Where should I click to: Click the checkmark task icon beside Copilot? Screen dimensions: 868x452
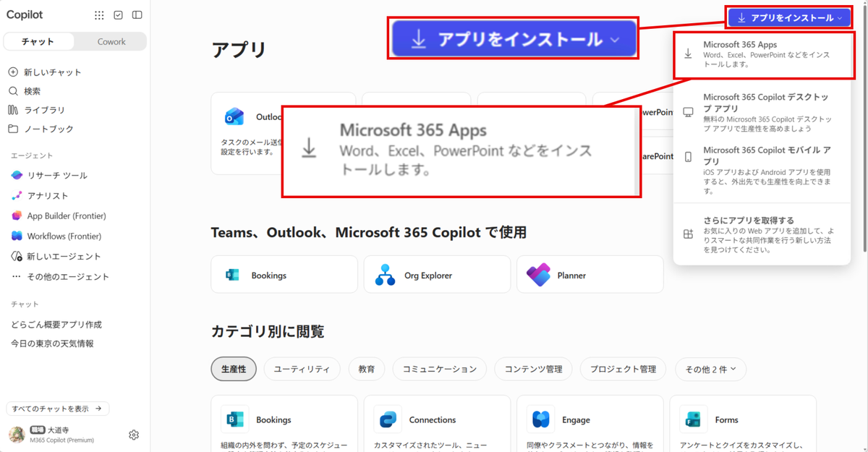(x=119, y=15)
